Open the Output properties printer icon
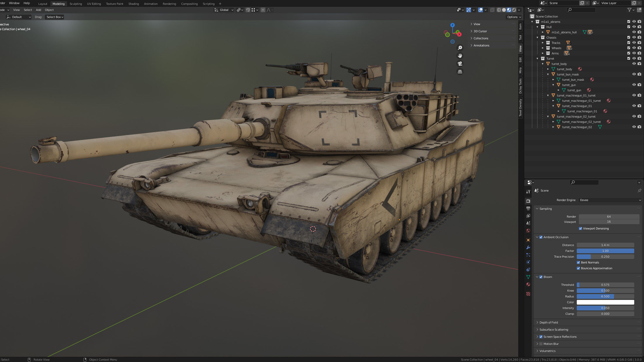This screenshot has width=644, height=362. [528, 208]
